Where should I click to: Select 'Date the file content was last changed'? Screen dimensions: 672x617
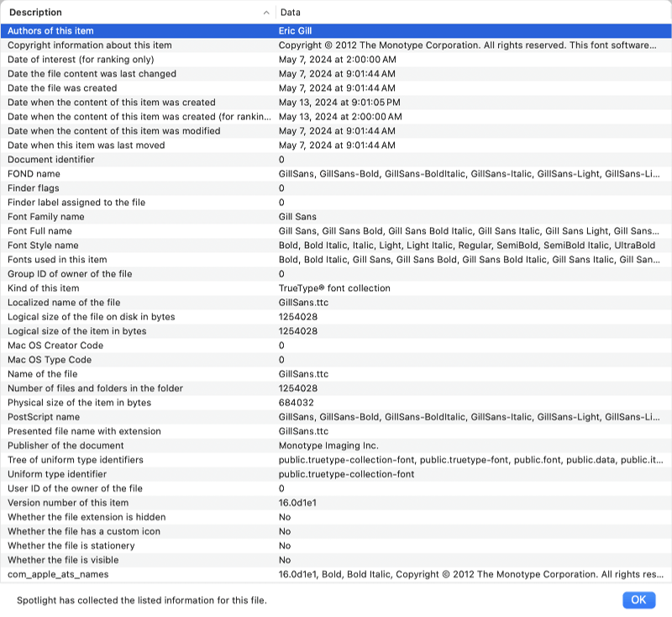point(336,74)
